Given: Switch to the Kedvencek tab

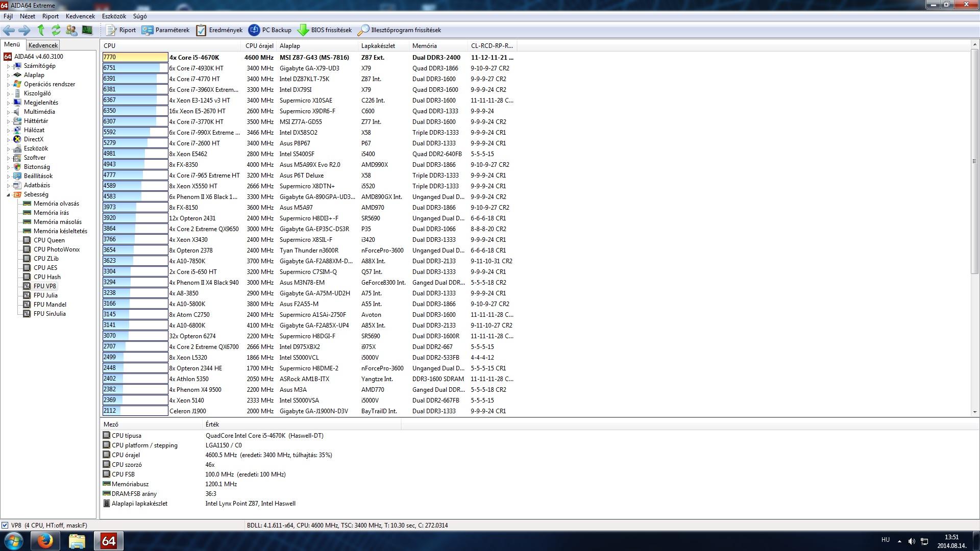Looking at the screenshot, I should click(x=43, y=45).
